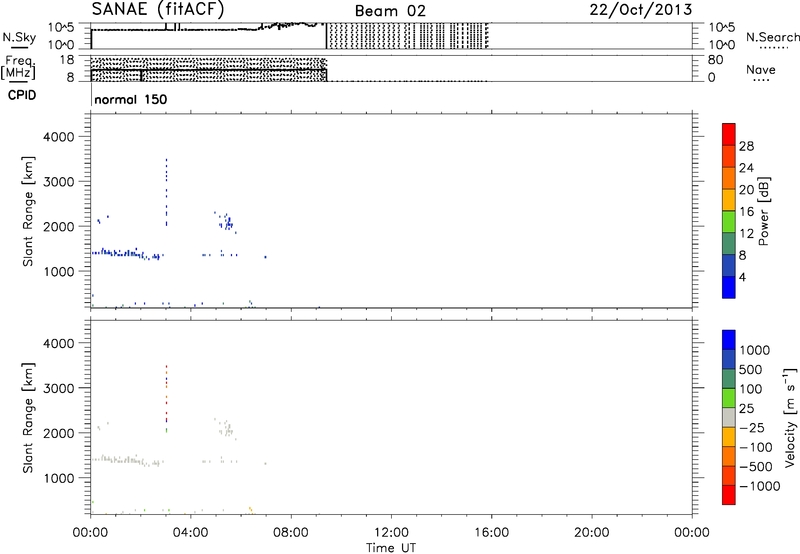Click the 'Power [dB]' colorbar title
Viewport: 800px width, 554px height.
(763, 211)
